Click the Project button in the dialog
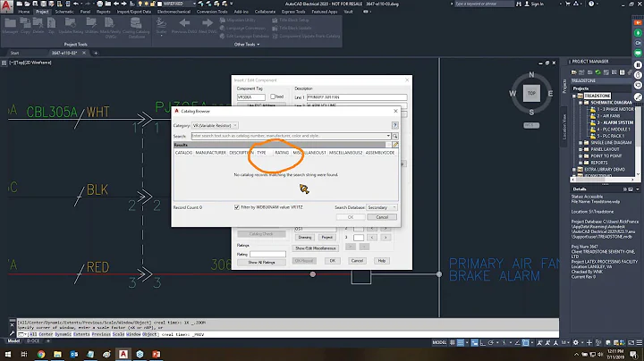The height and width of the screenshot is (361, 644). click(327, 237)
